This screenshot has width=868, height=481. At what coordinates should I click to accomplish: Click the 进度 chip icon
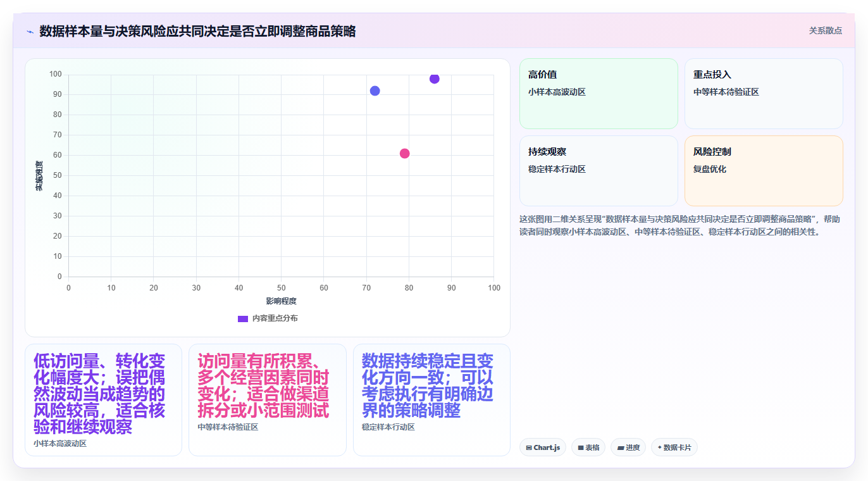coord(620,447)
